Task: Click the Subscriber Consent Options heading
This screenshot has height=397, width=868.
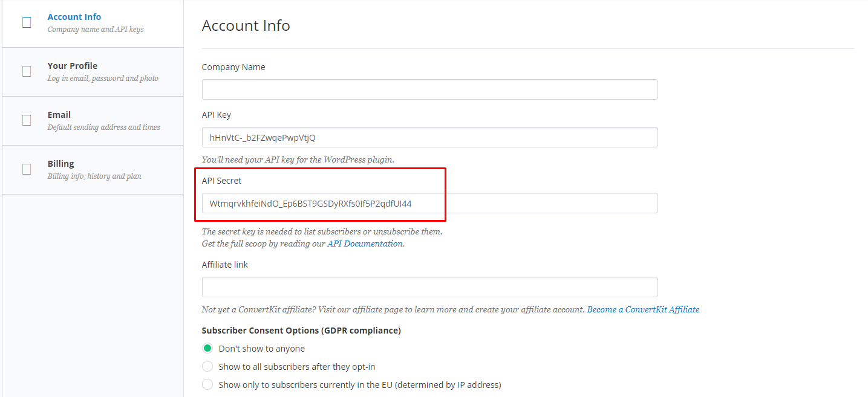Action: 301,331
